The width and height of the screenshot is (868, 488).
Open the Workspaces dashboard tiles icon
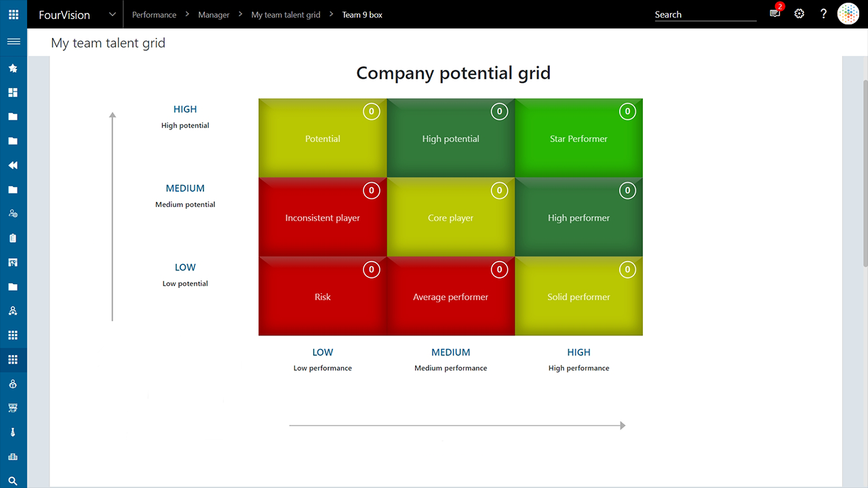[13, 93]
